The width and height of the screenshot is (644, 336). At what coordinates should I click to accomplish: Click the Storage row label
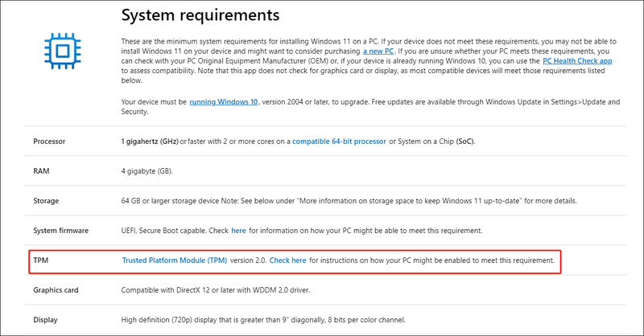click(46, 201)
